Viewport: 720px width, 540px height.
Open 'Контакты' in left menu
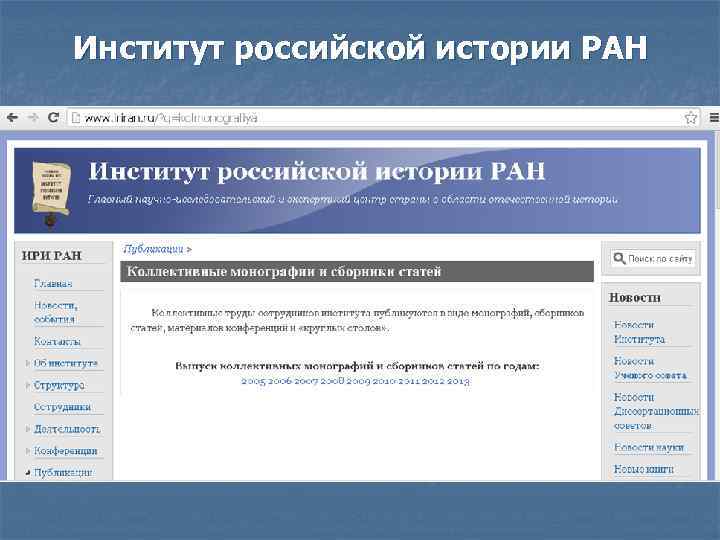tap(57, 342)
